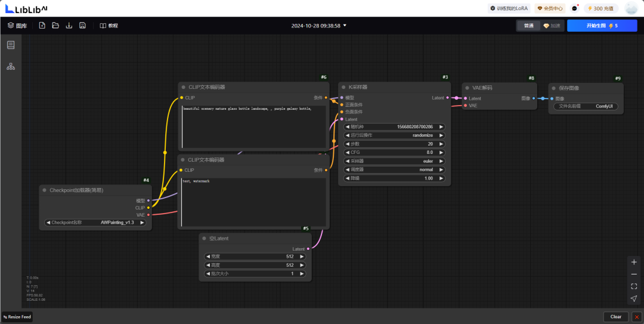Open 会员中心 member center

[x=550, y=8]
